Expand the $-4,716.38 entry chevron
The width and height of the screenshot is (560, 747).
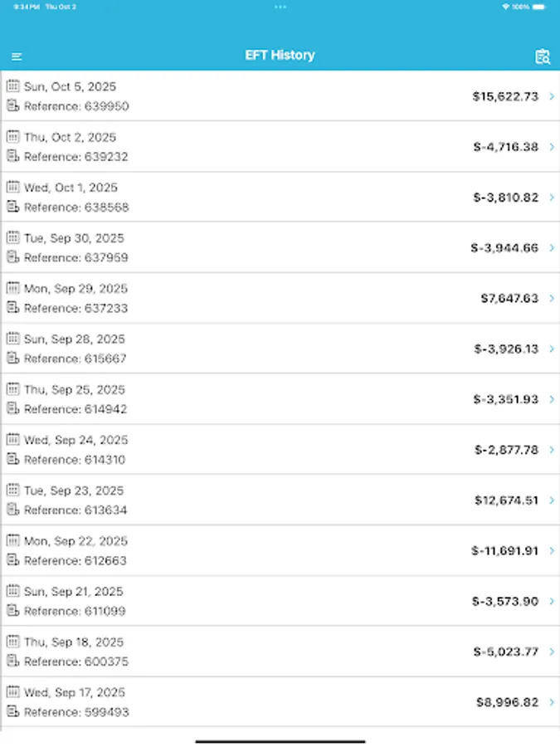[552, 147]
